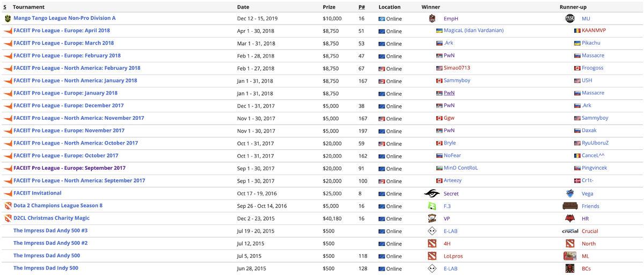
Task: Click the Team Secret logo
Action: [431, 194]
